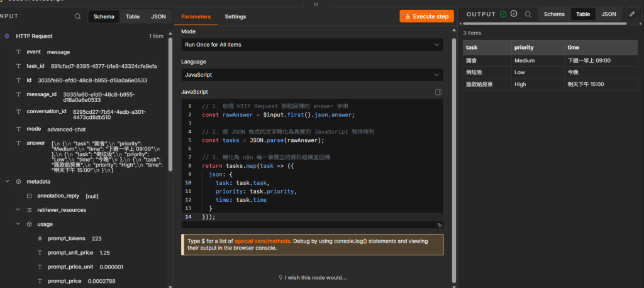Click the HTTP Request globe icon

(x=7, y=36)
